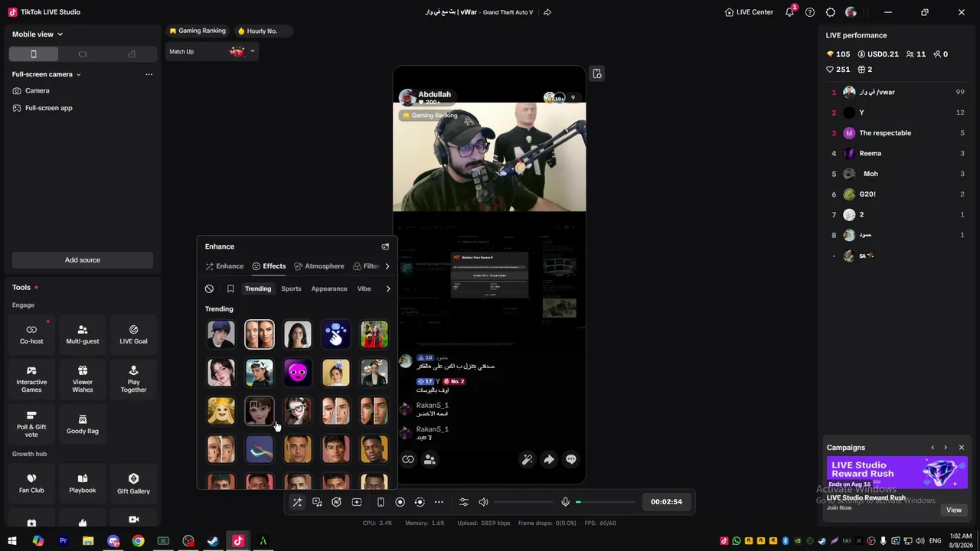Open the Fan Club tool
The width and height of the screenshot is (980, 551).
tap(31, 484)
